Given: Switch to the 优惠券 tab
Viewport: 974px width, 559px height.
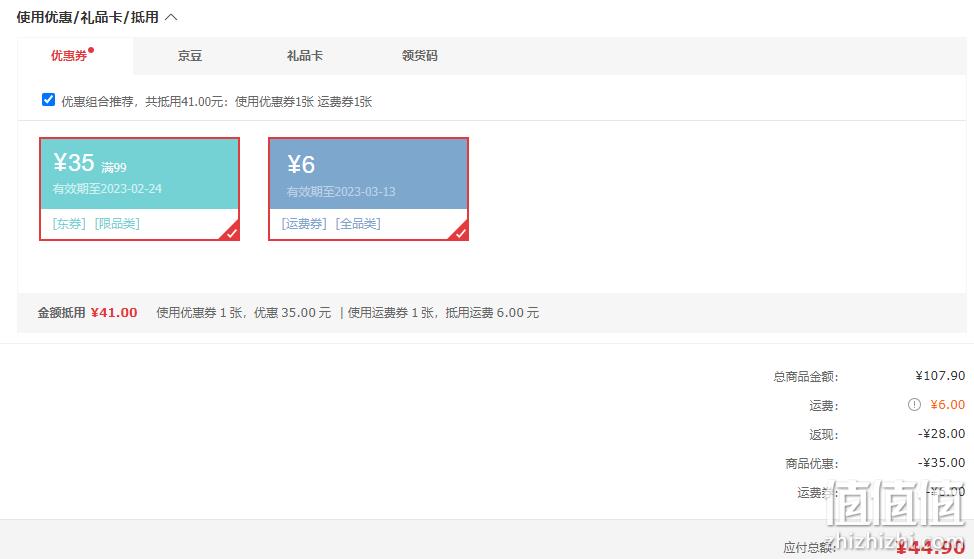Looking at the screenshot, I should 75,56.
